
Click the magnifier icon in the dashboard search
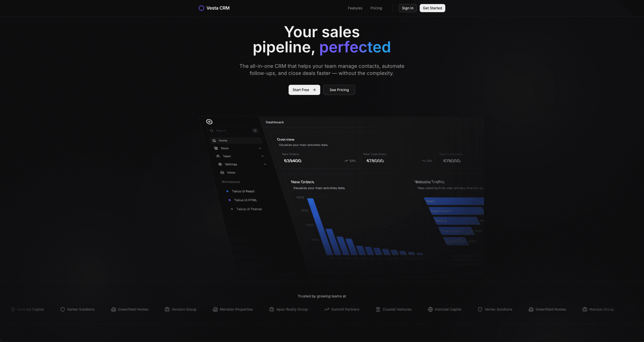tap(212, 131)
